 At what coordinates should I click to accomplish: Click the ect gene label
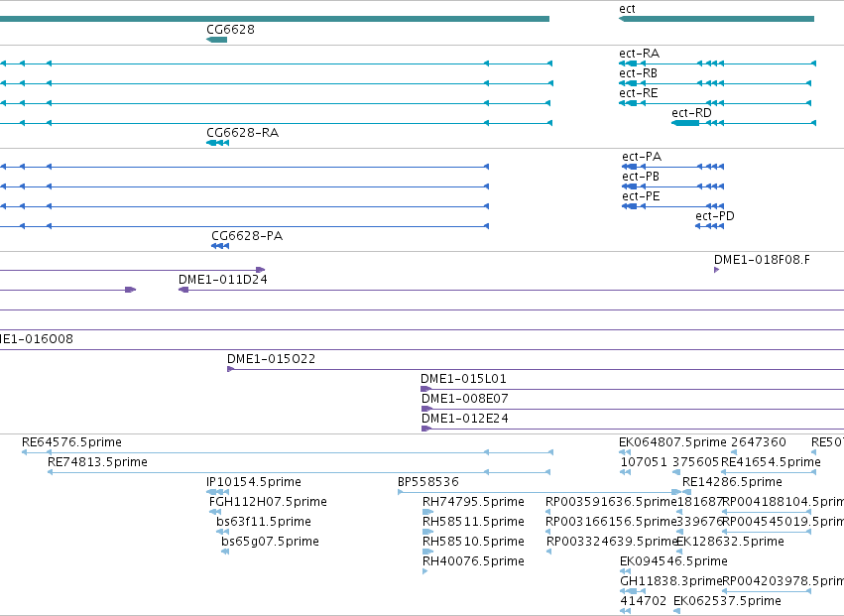click(x=627, y=9)
